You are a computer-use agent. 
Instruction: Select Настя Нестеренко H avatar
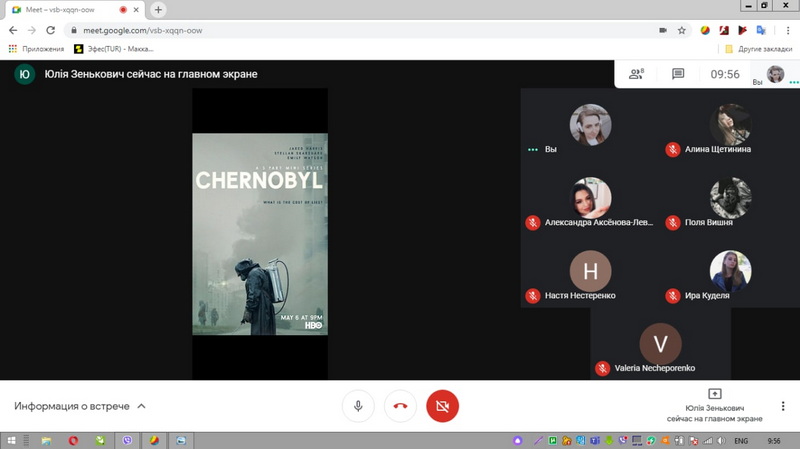pos(590,271)
